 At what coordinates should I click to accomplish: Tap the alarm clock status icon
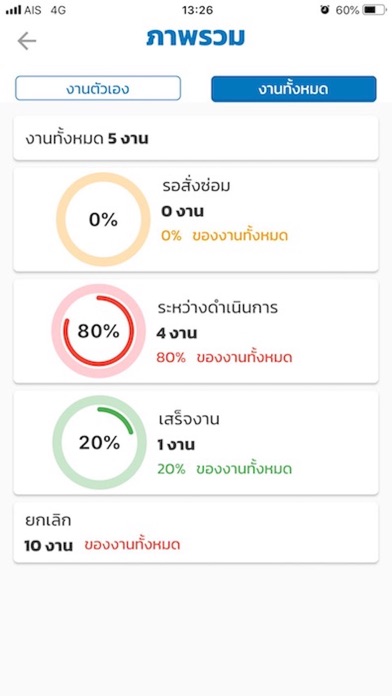pyautogui.click(x=325, y=10)
